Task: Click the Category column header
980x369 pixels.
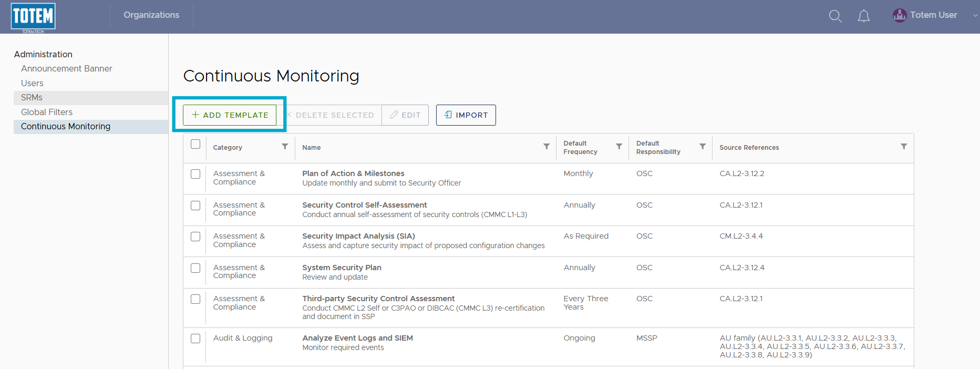Action: (x=228, y=148)
